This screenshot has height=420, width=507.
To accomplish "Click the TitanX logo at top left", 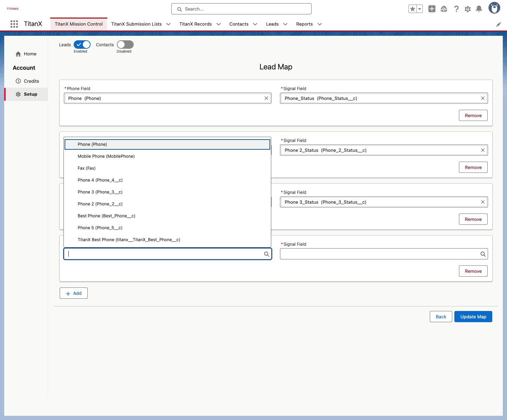I will (13, 9).
